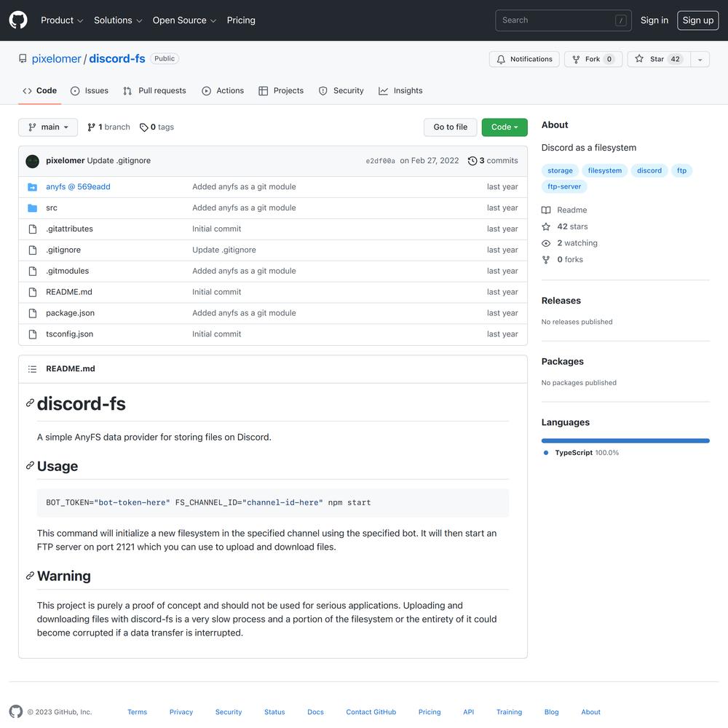
Task: Click the anchor link icon beside Usage heading
Action: (30, 466)
